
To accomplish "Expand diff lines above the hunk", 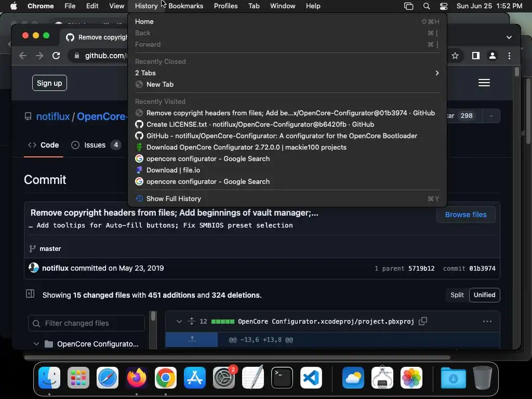I will [x=192, y=339].
